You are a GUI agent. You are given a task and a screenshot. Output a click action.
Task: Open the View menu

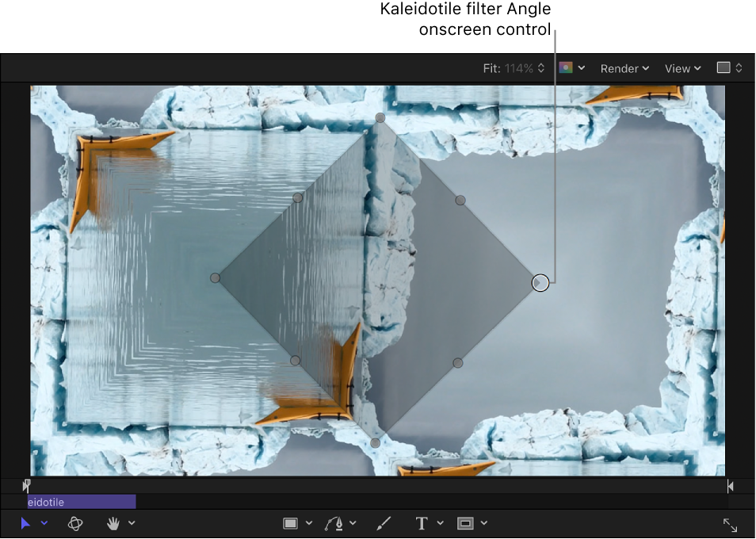[681, 68]
